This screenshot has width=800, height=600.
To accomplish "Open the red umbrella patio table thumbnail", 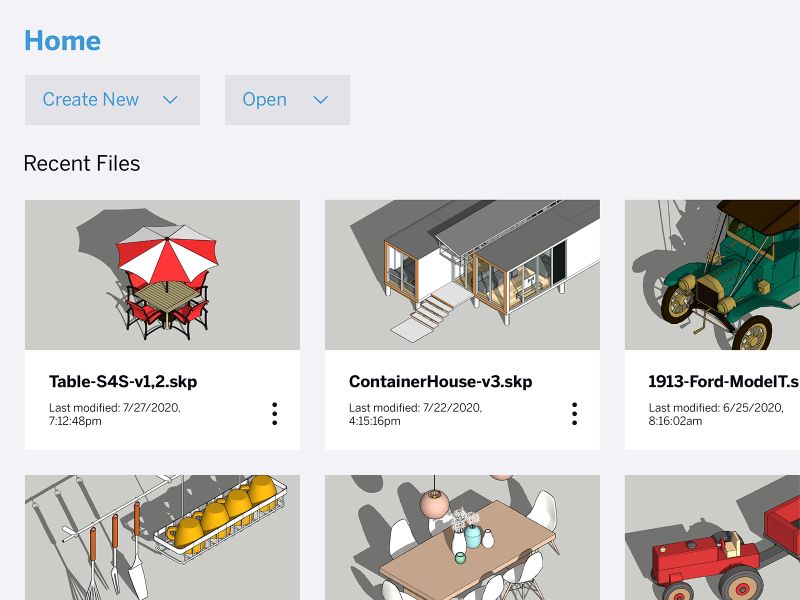I will (162, 275).
